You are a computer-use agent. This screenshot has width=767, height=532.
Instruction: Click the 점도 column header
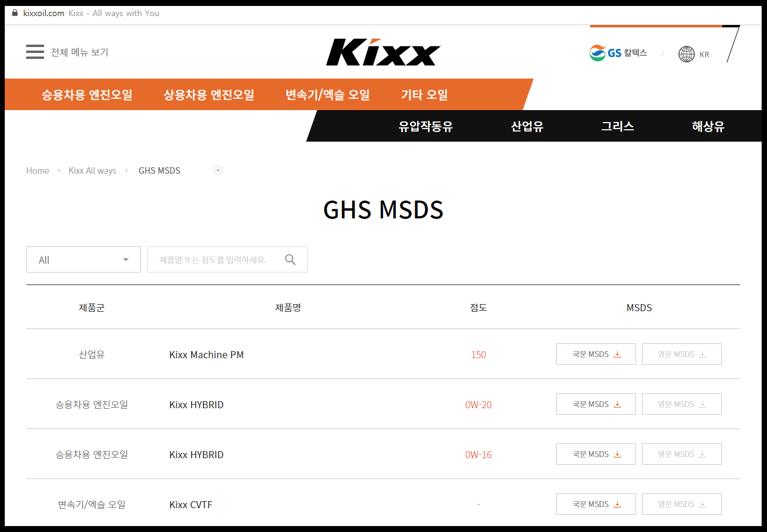tap(478, 308)
